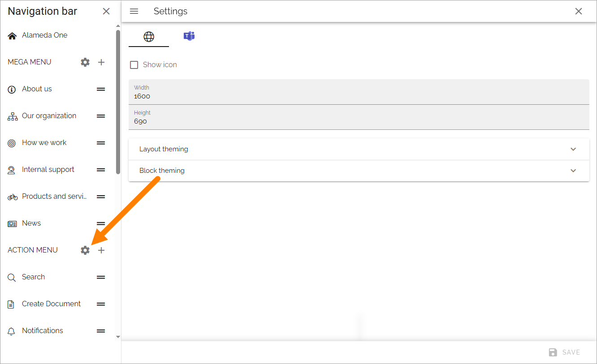Viewport: 597px width, 364px height.
Task: Add item to Mega Menu with plus
Action: (101, 62)
